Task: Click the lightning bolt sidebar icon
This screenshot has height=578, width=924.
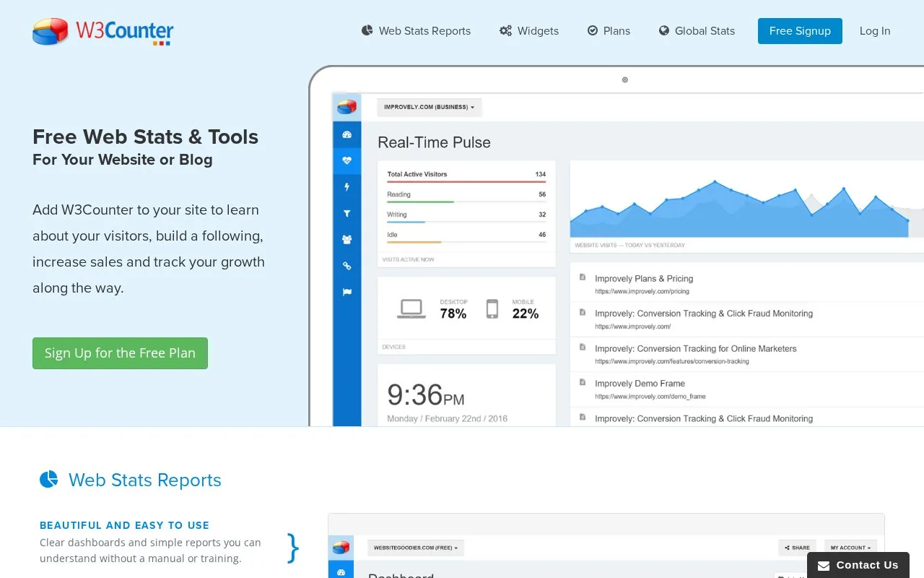Action: tap(346, 187)
